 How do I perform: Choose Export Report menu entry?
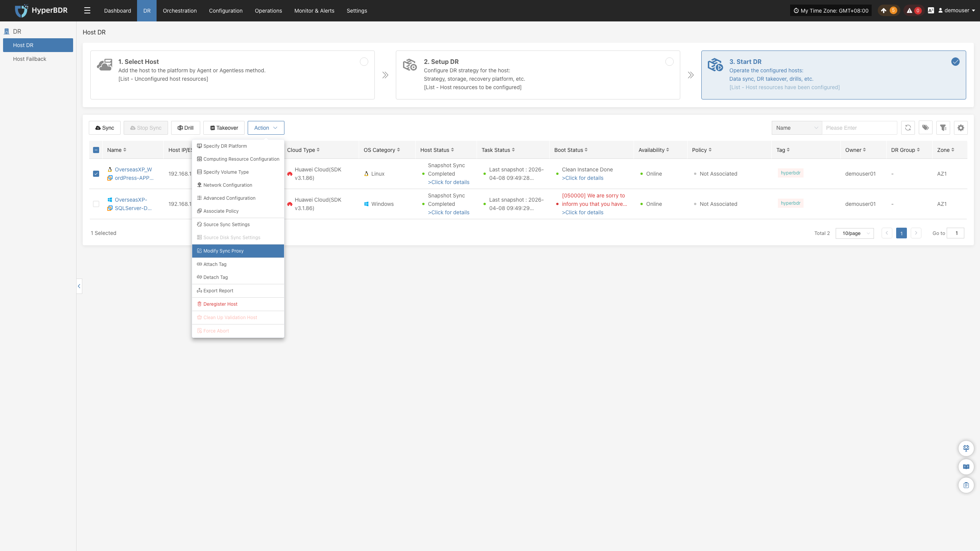238,291
